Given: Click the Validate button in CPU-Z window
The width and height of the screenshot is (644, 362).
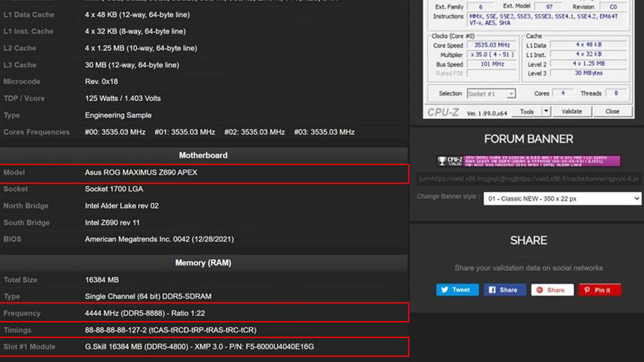Looking at the screenshot, I should click(x=572, y=112).
